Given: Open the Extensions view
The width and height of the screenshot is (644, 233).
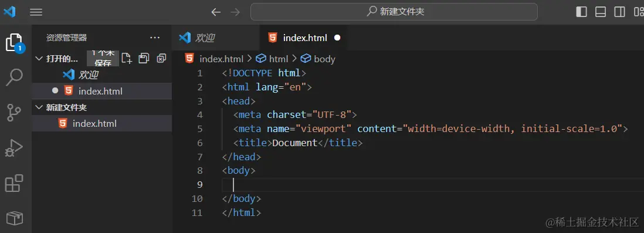Looking at the screenshot, I should coord(14,183).
